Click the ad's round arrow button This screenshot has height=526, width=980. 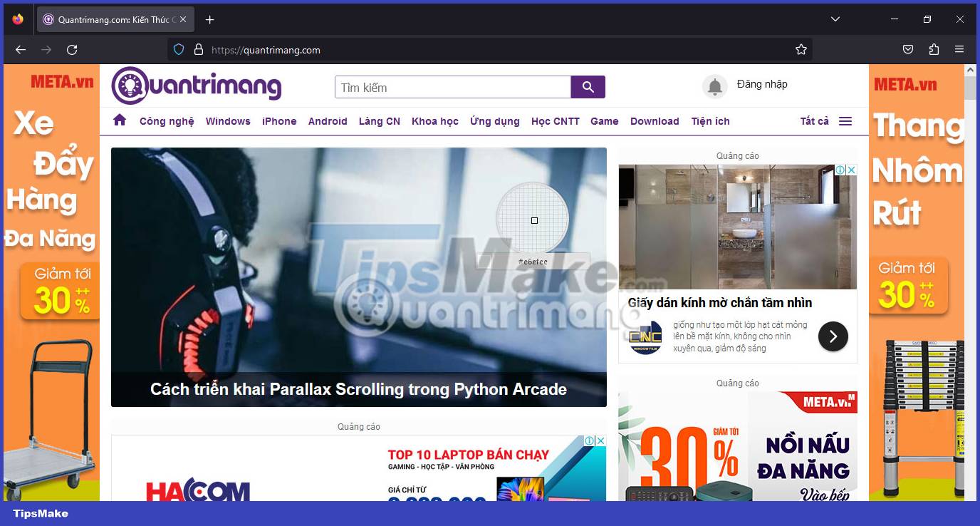(x=833, y=336)
